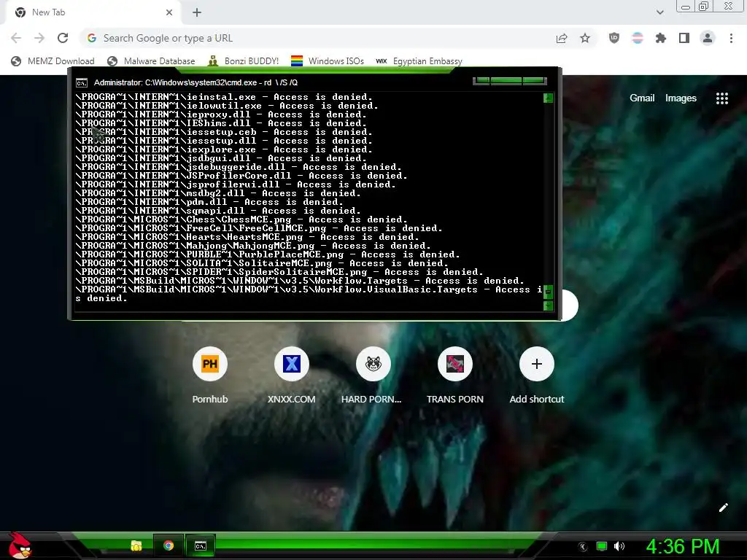The width and height of the screenshot is (747, 560).
Task: Click the cmd scrollbar down arrow
Action: click(549, 306)
